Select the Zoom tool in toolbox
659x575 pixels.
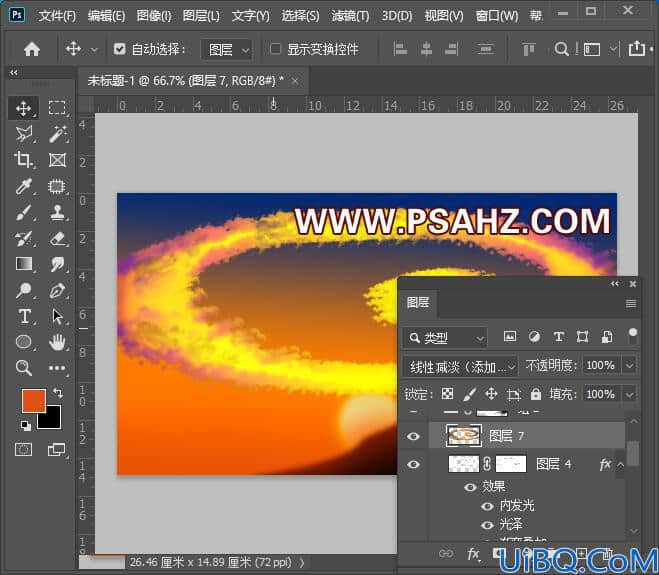(x=24, y=368)
